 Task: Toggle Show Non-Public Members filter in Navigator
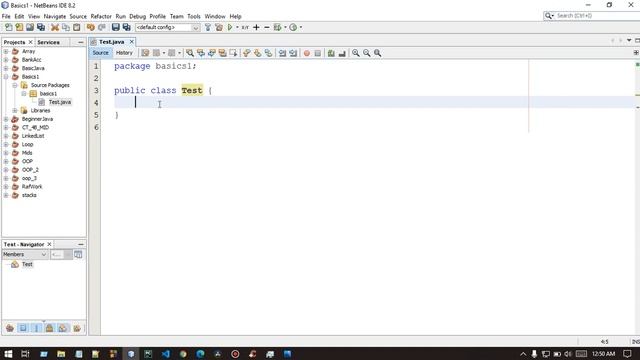49,328
